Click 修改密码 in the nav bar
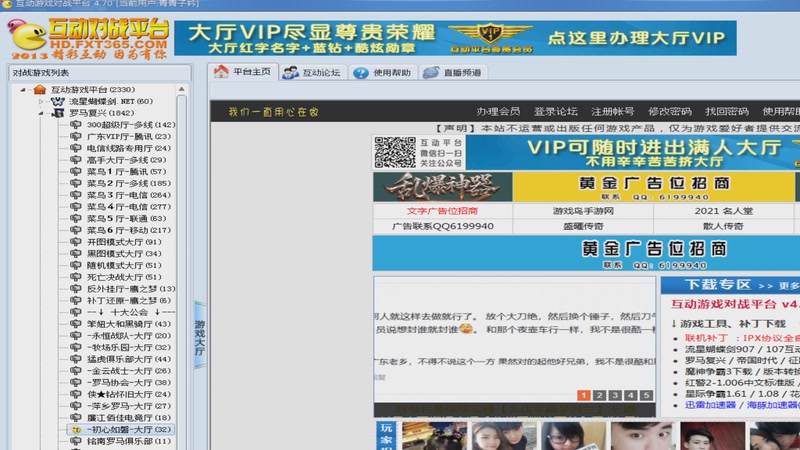The height and width of the screenshot is (450, 800). (x=669, y=111)
